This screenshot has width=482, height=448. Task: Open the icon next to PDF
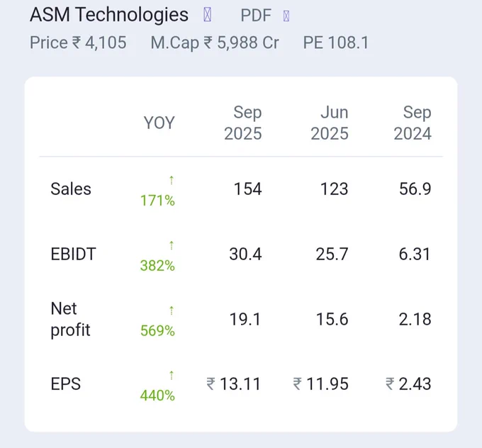pyautogui.click(x=286, y=16)
